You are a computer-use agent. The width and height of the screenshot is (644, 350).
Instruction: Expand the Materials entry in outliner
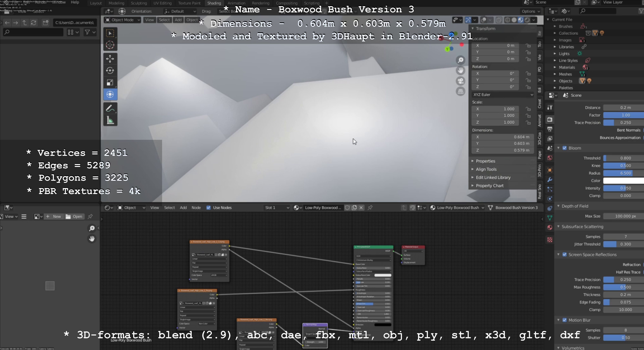point(555,67)
